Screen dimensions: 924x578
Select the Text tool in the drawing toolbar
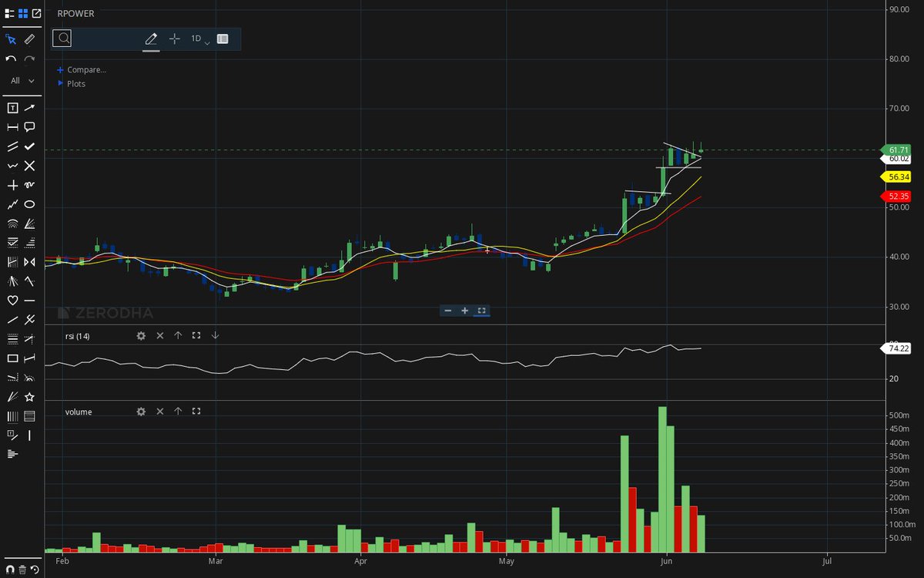click(x=12, y=109)
